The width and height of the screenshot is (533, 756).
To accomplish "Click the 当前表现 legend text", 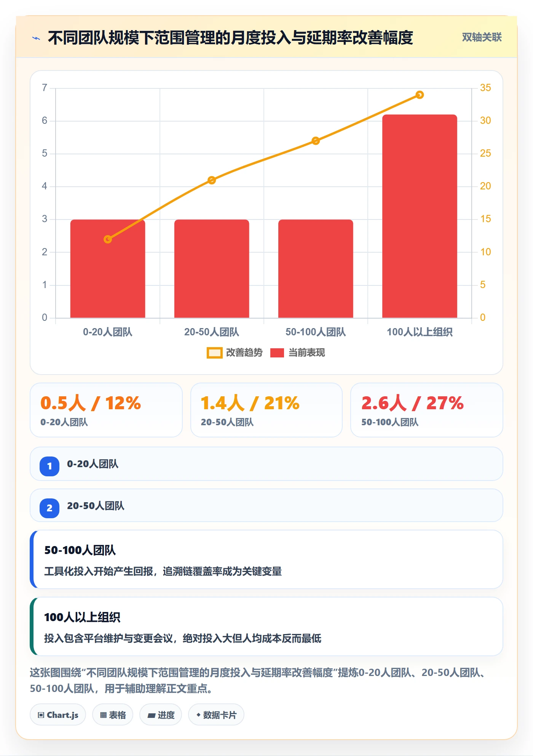I will 307,353.
